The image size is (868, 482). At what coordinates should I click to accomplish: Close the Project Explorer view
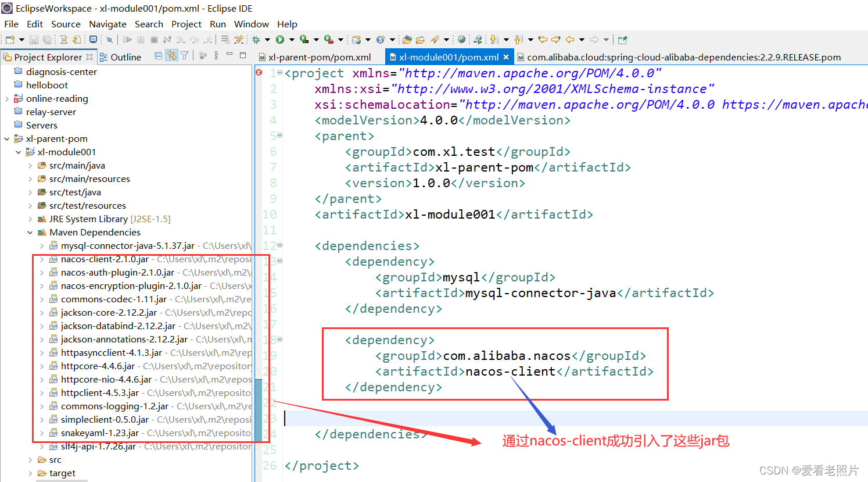89,57
